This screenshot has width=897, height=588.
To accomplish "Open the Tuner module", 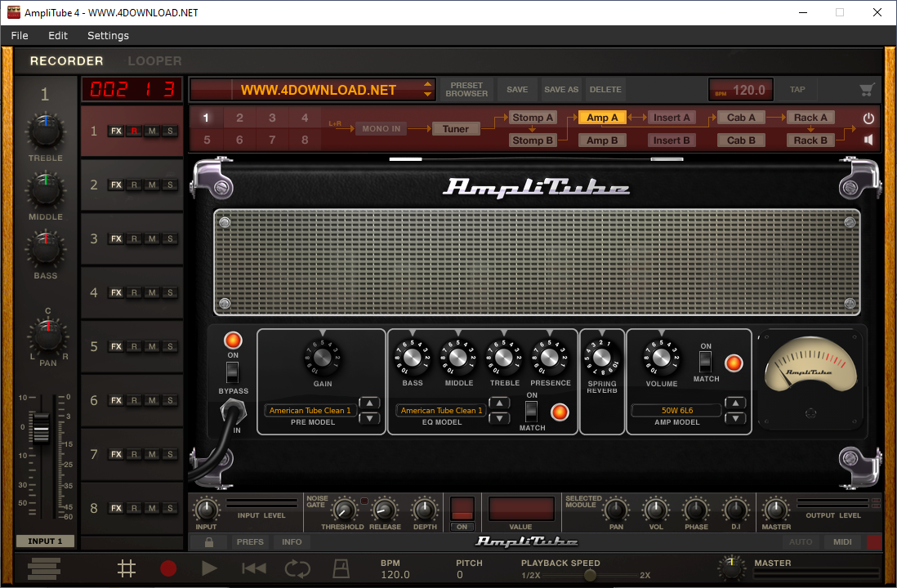I will 455,129.
